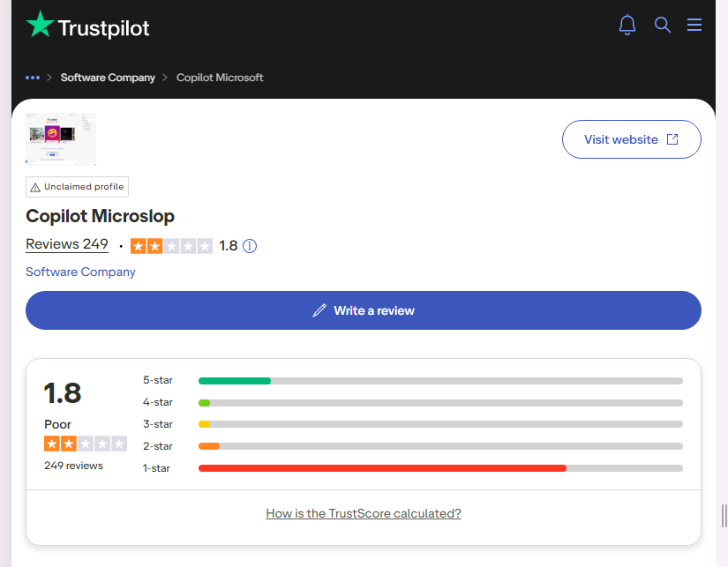Click the pencil icon on Write a review
The image size is (728, 567).
(x=319, y=310)
